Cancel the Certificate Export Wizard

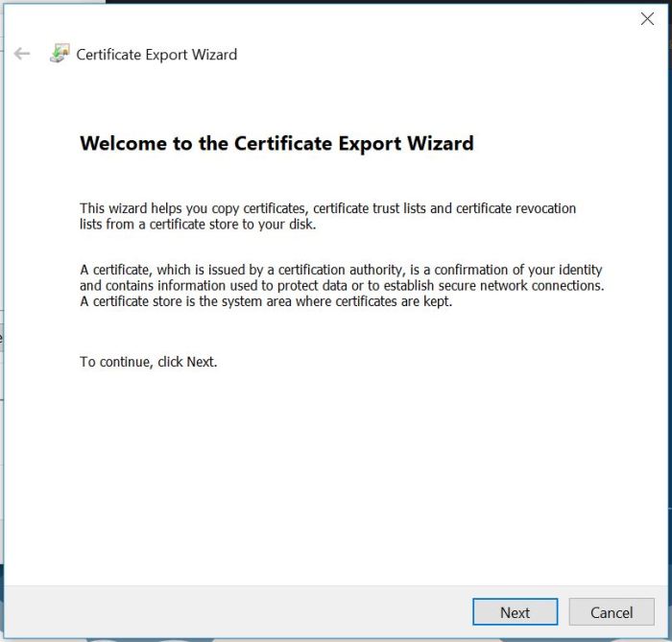612,612
